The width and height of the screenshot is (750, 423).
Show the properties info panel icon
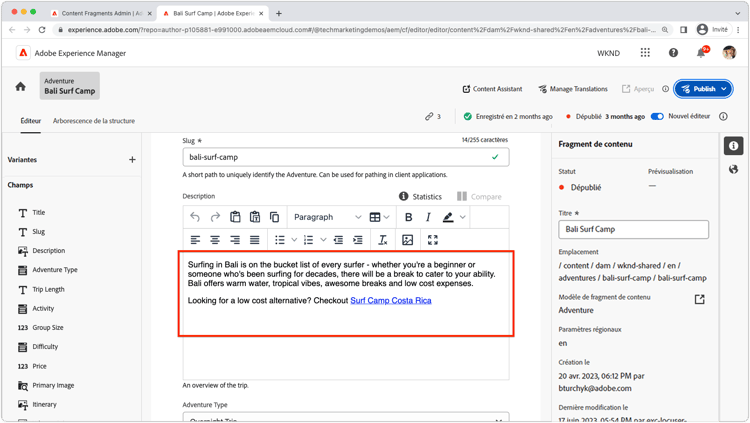pyautogui.click(x=733, y=146)
